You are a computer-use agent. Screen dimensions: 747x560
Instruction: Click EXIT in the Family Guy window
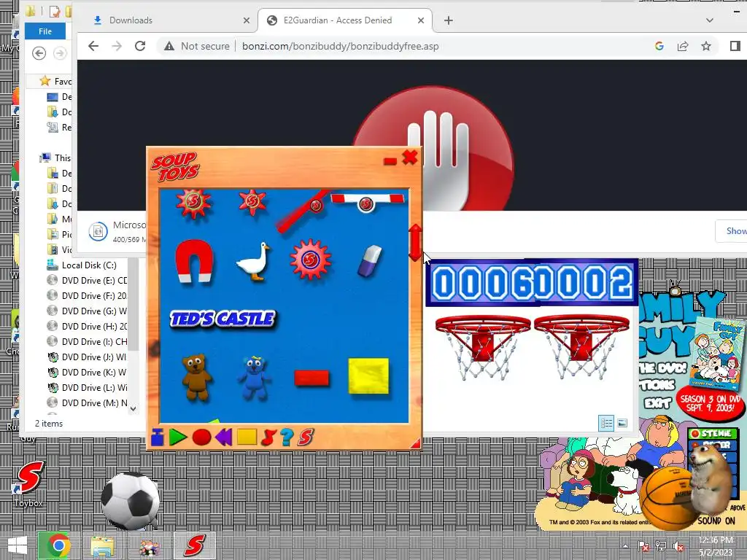click(658, 404)
